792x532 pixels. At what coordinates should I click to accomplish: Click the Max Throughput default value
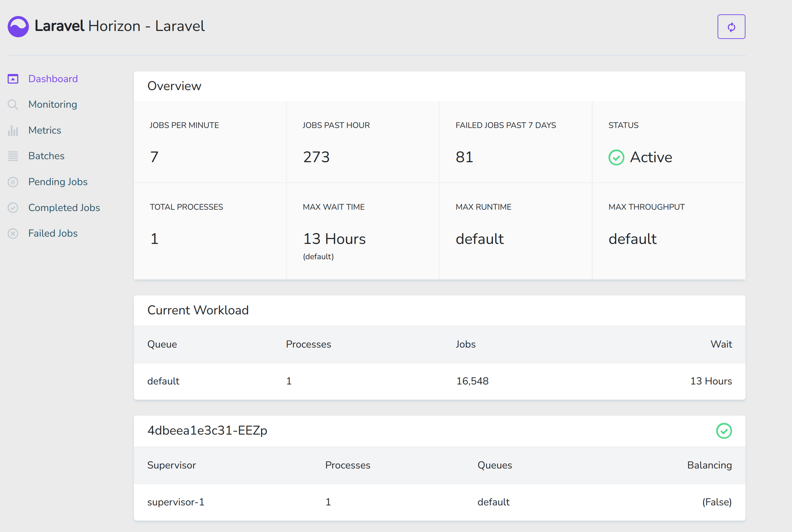click(x=632, y=239)
